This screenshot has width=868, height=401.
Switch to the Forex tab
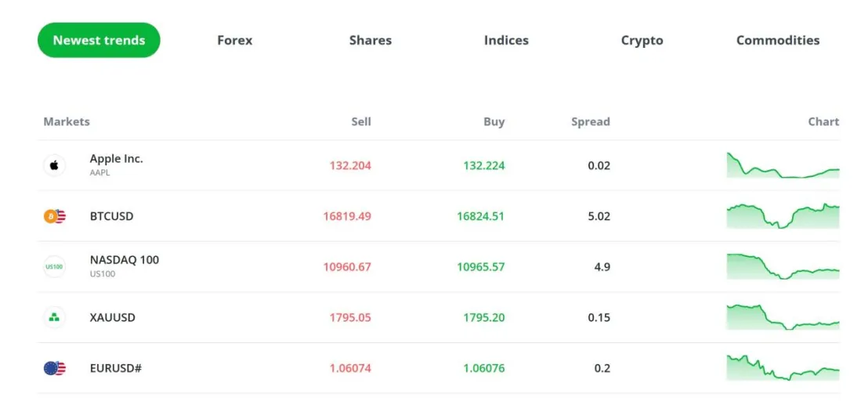coord(235,41)
